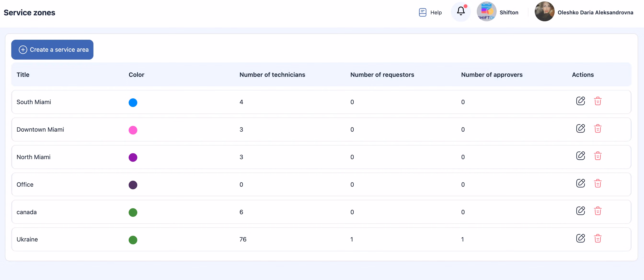Delete the North Miami zone
The image size is (644, 280).
(x=598, y=156)
